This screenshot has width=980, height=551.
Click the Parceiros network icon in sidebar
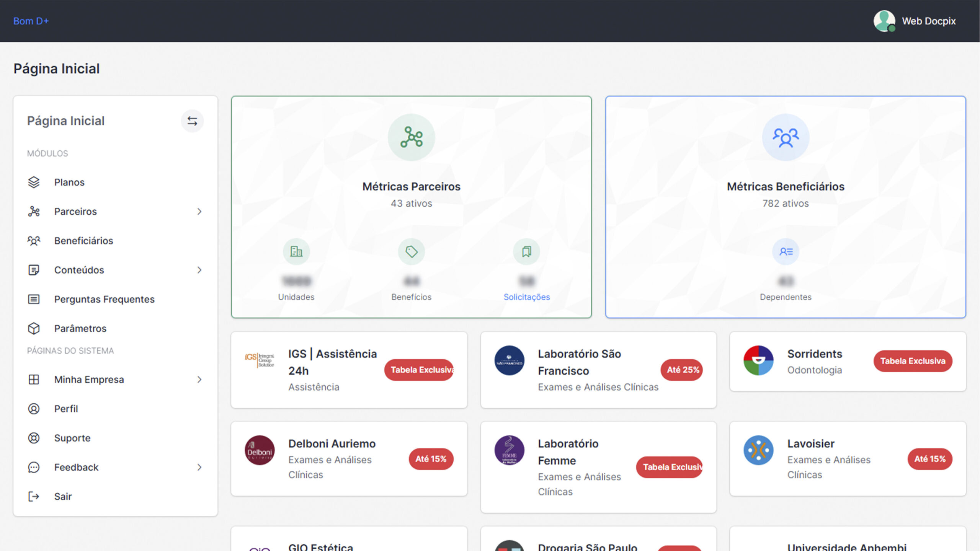pos(34,211)
